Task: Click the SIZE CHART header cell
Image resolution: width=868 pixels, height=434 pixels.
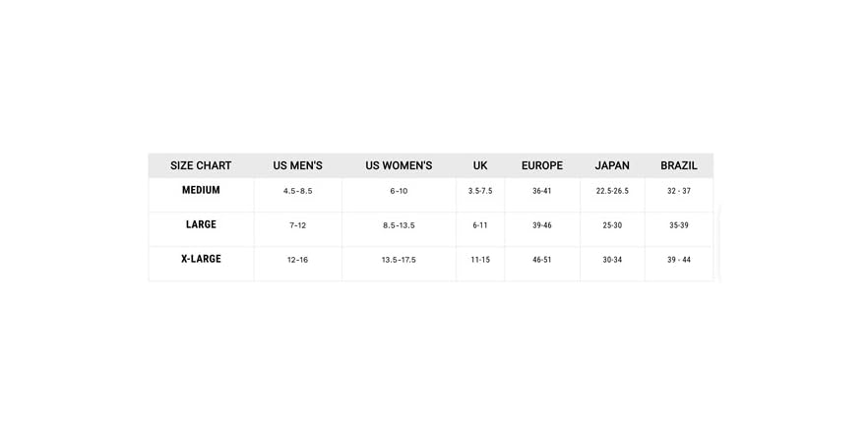Action: [201, 165]
